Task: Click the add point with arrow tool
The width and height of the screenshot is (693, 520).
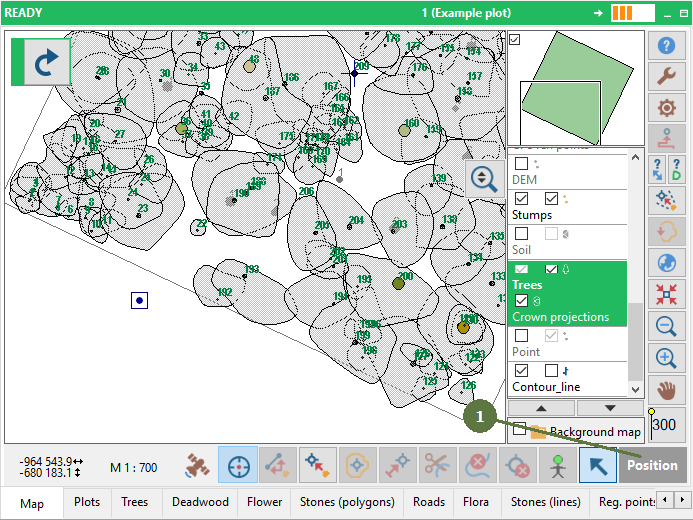Action: point(318,465)
